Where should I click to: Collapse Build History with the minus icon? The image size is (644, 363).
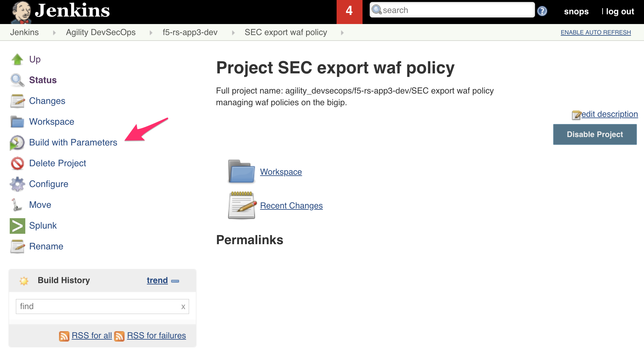pos(175,281)
